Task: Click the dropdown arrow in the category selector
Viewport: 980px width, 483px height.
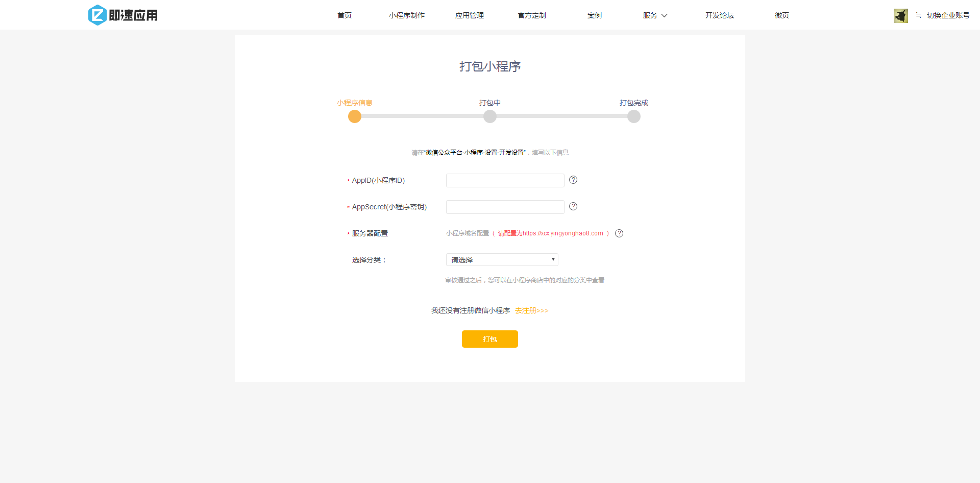Action: click(x=552, y=259)
